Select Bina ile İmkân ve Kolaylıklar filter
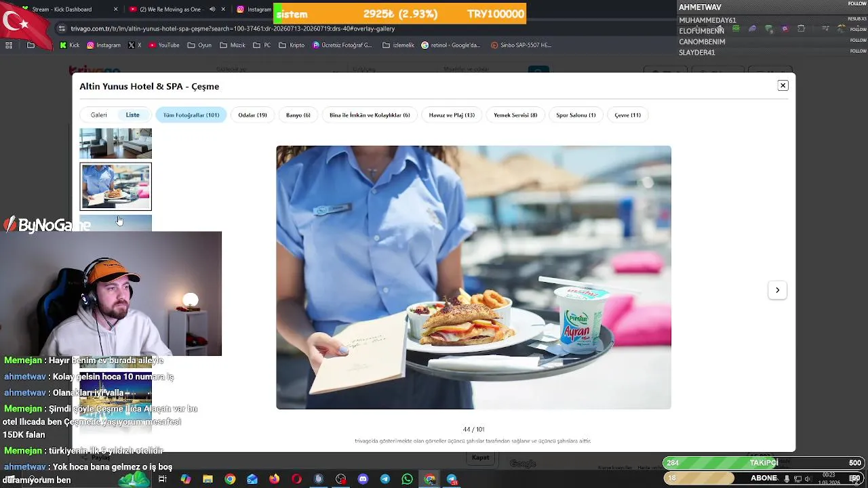Screen dimensions: 868x488 click(x=370, y=115)
